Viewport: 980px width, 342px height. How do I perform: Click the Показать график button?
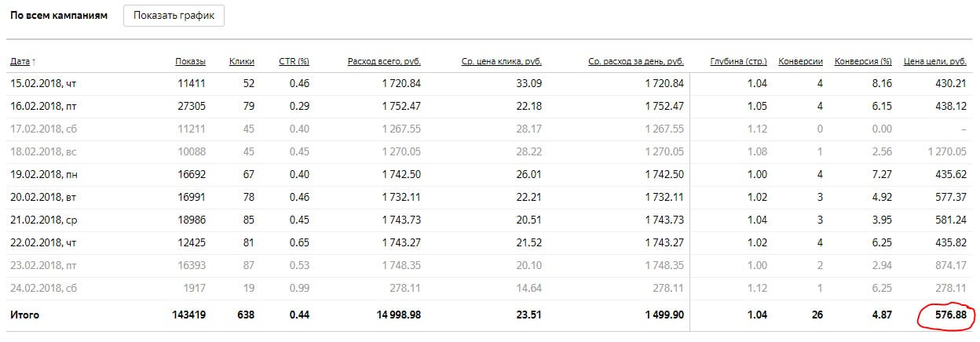[174, 16]
